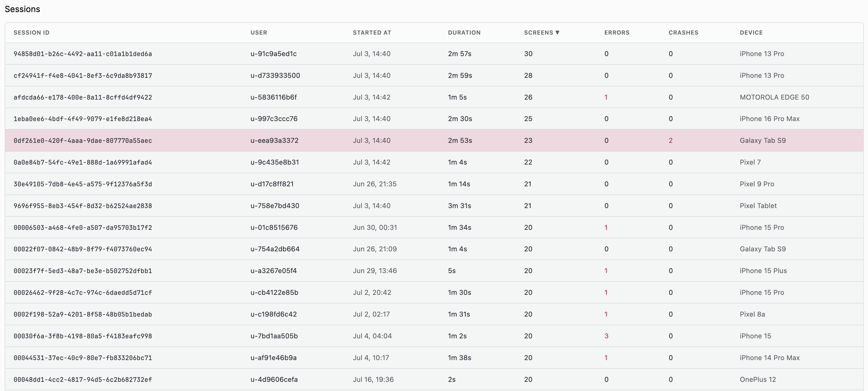
Task: Click the crash count 2 for Galaxy Tab S9
Action: point(671,140)
